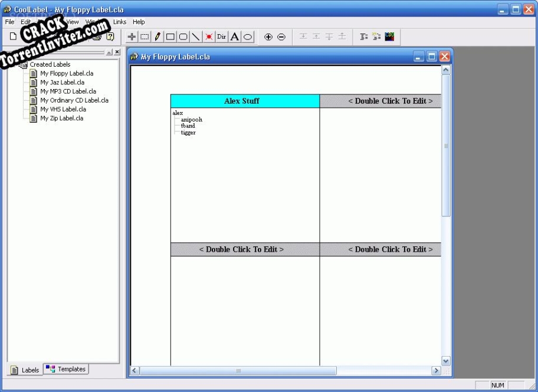Click the New Document toolbar icon

(12, 37)
